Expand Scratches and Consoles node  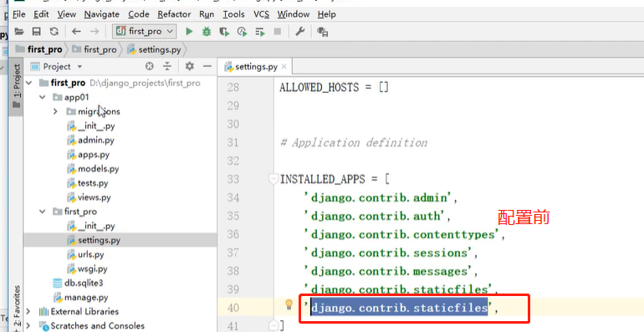(28, 326)
